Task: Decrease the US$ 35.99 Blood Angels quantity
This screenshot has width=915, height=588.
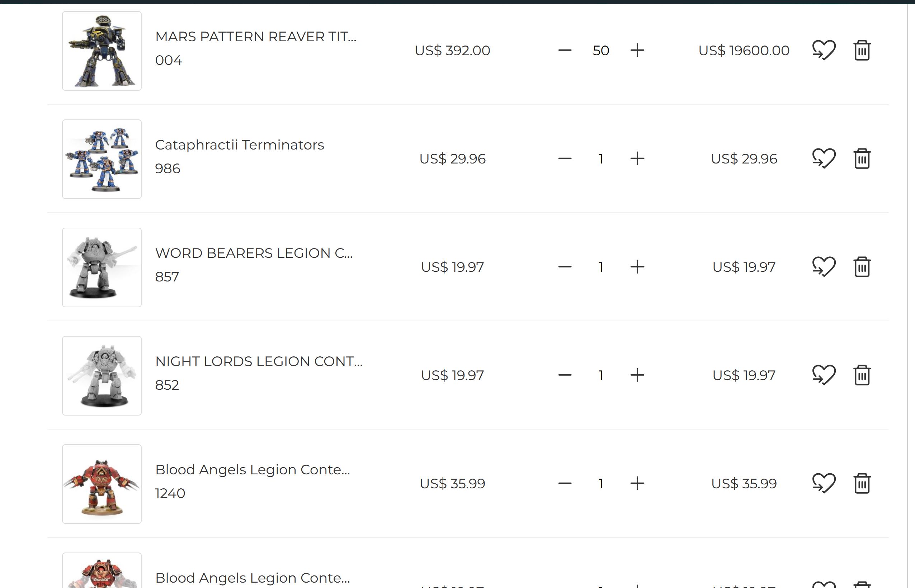Action: coord(565,483)
